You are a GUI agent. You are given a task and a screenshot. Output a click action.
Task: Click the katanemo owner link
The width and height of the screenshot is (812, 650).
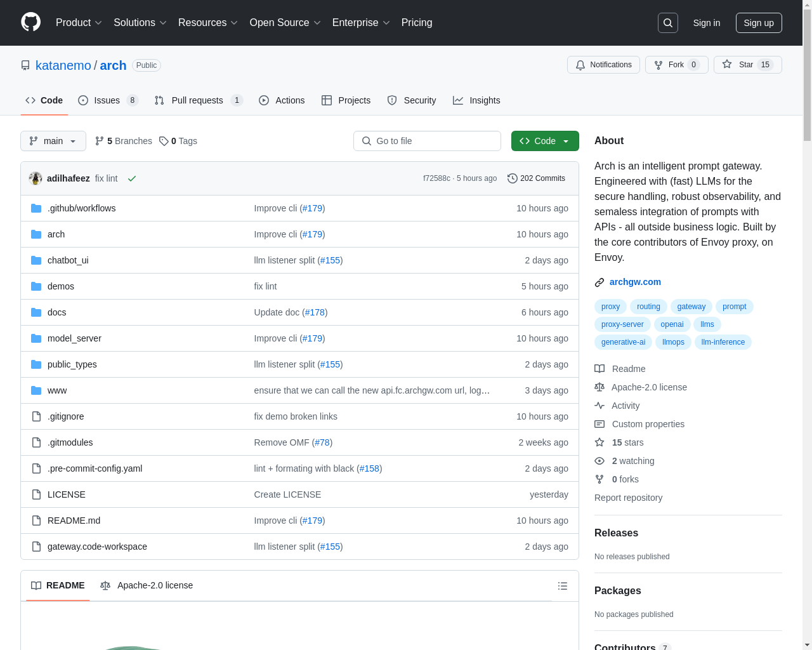point(63,65)
